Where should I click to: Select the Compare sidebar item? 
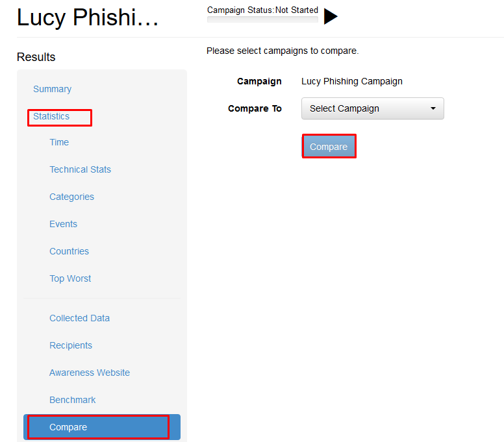tap(102, 427)
